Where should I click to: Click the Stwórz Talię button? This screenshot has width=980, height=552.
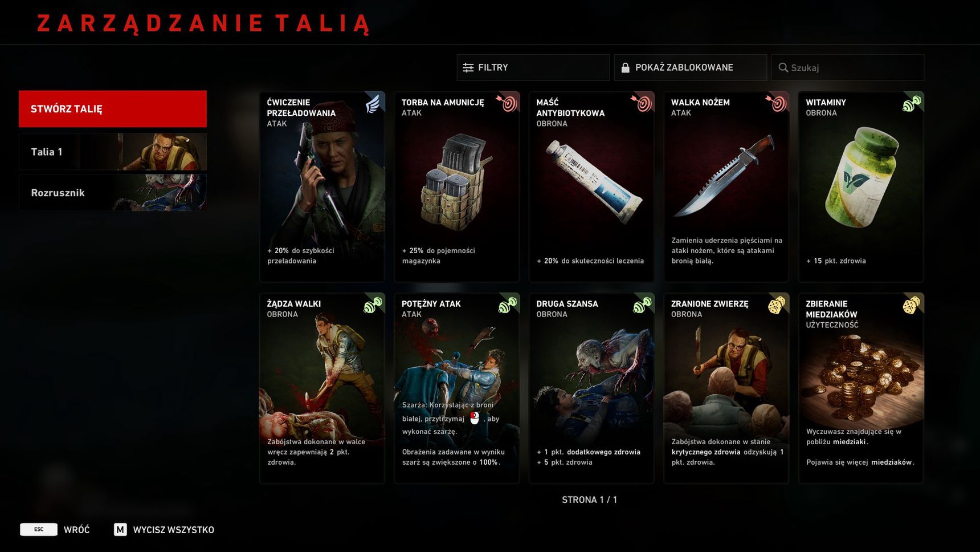[x=113, y=109]
